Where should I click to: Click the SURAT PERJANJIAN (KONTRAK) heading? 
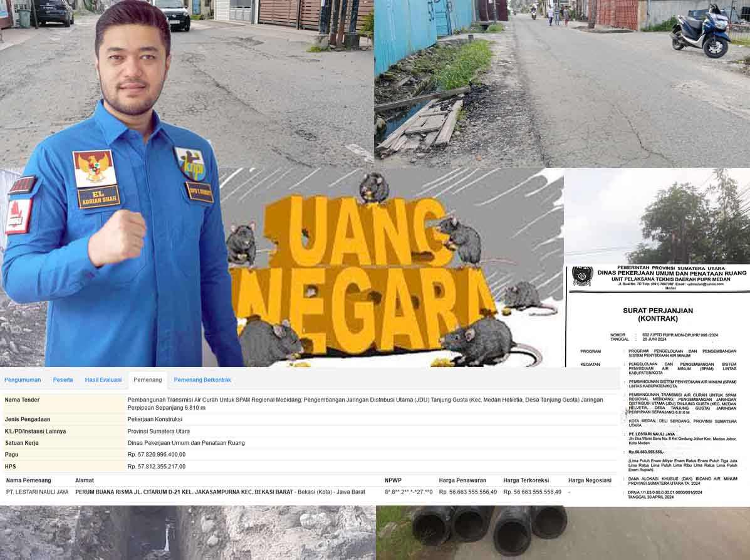point(657,314)
